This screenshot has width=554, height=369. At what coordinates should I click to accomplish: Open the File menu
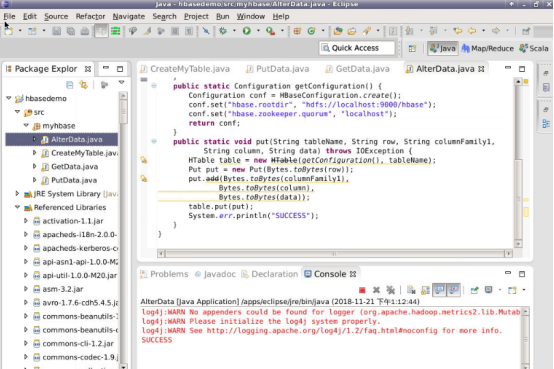pyautogui.click(x=10, y=17)
